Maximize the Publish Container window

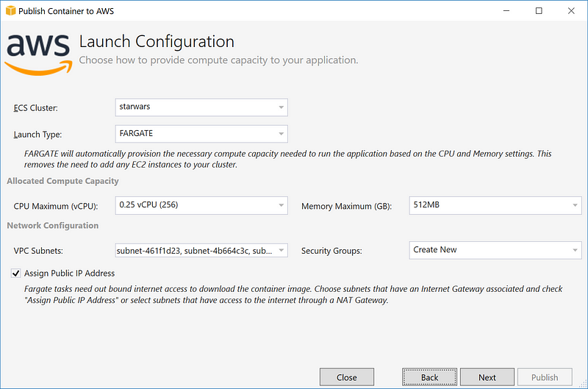539,11
